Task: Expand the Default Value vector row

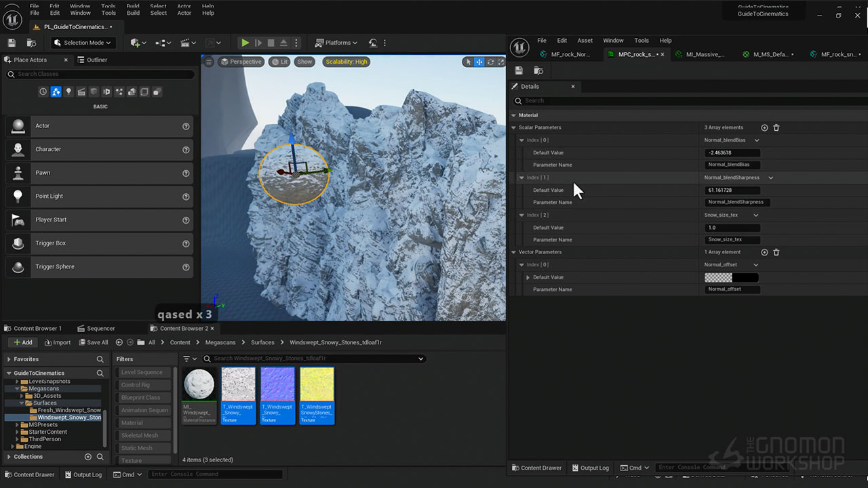Action: tap(528, 277)
